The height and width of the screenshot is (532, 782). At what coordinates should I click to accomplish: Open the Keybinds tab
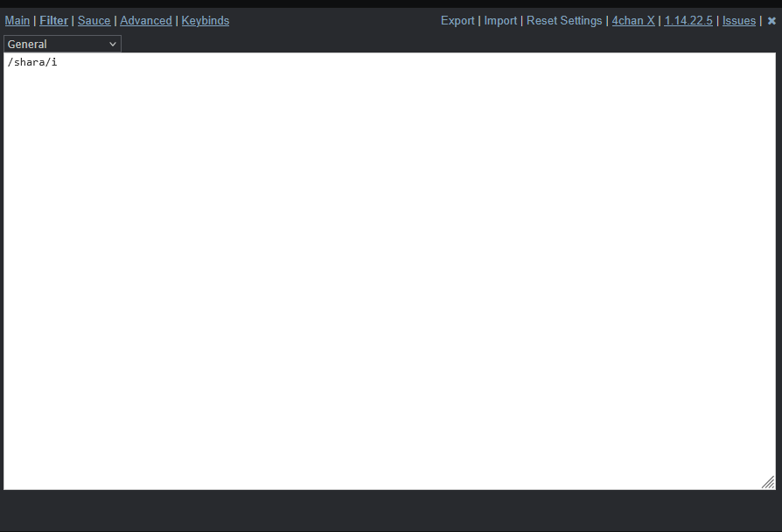click(x=206, y=20)
